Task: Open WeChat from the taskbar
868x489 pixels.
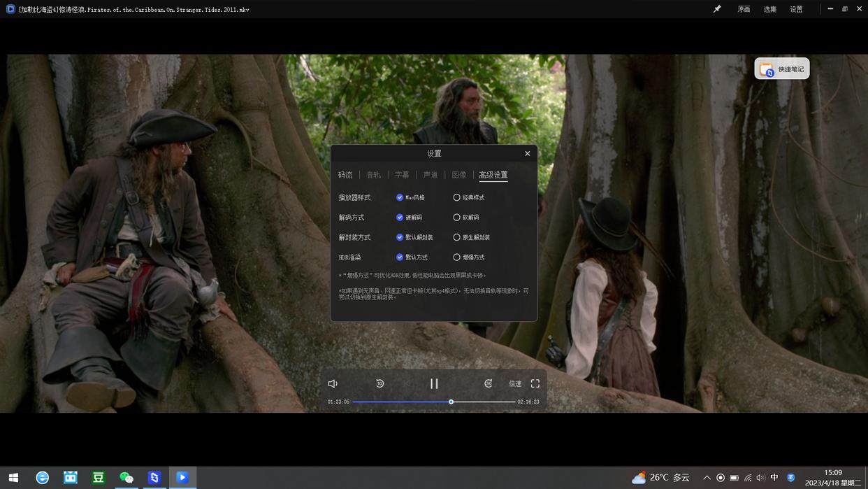Action: click(x=126, y=477)
